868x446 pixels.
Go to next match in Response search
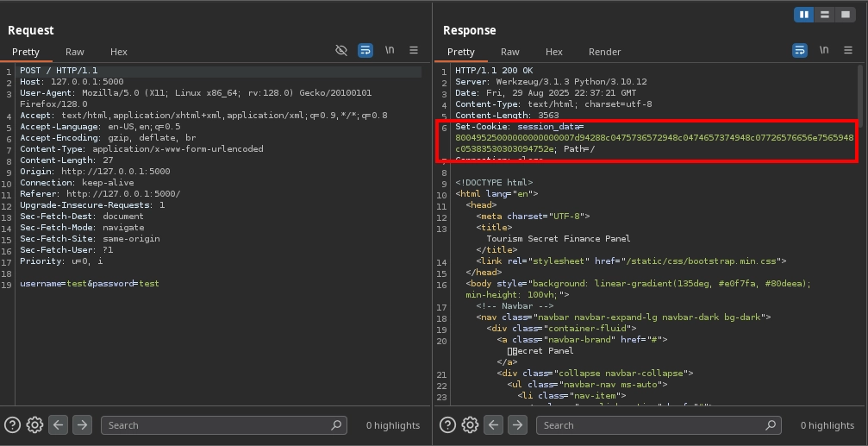pos(517,424)
